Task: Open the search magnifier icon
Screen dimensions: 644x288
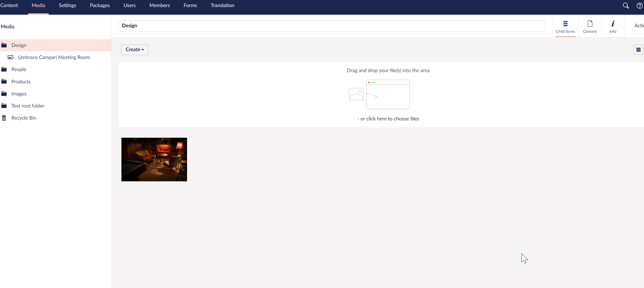Action: pos(626,6)
